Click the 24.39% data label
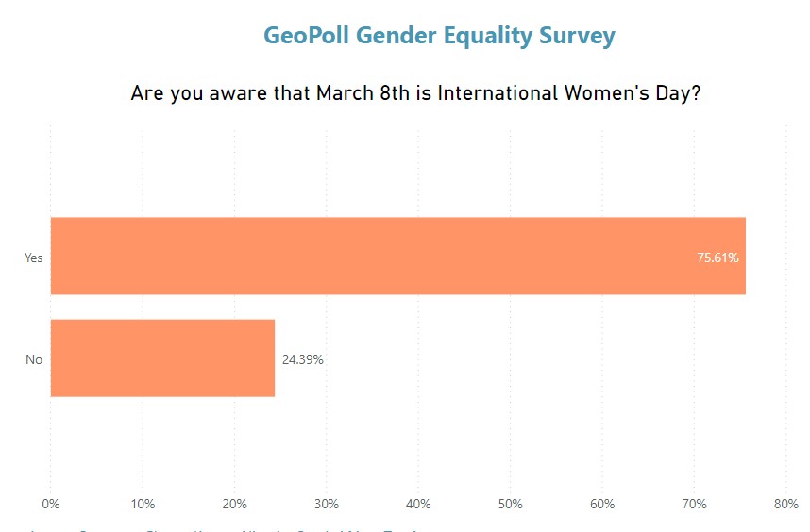 [x=302, y=359]
